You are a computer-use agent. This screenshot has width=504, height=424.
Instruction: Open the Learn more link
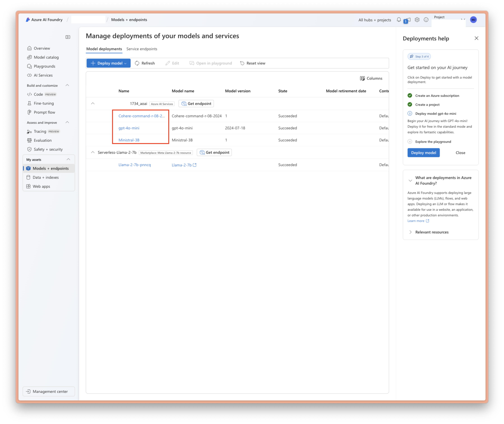pyautogui.click(x=418, y=221)
